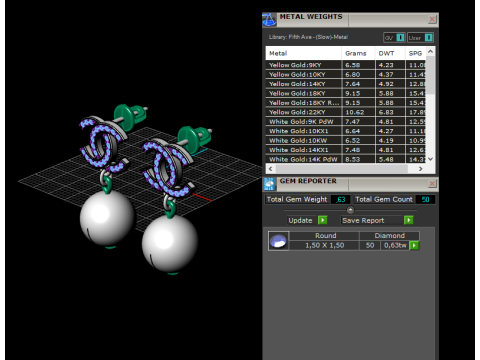
Task: Click the Update button
Action: [300, 220]
